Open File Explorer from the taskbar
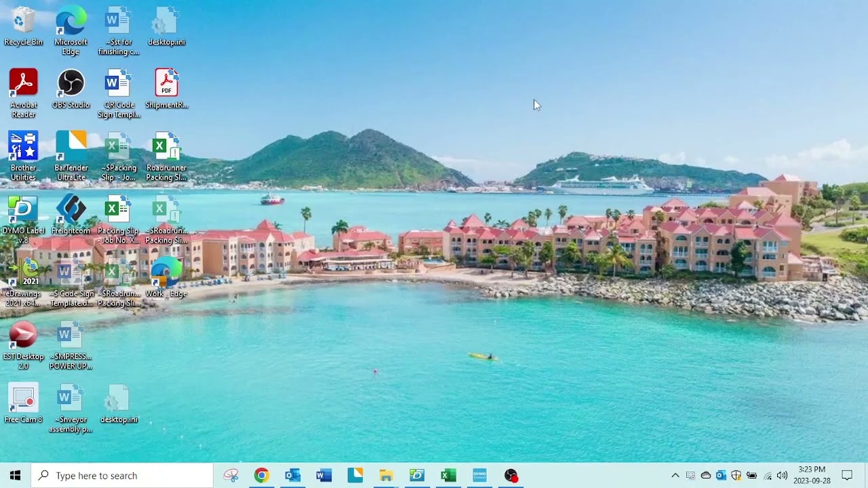 387,476
